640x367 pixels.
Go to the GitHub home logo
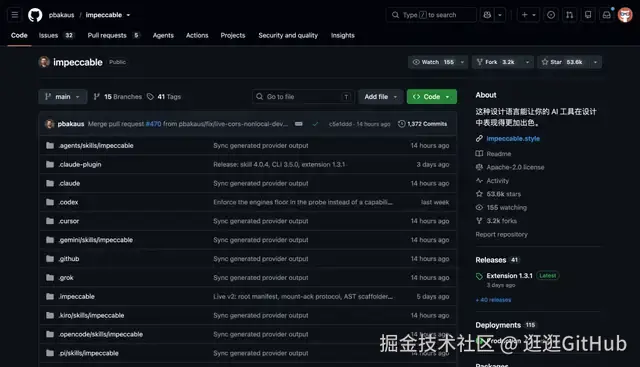point(35,15)
